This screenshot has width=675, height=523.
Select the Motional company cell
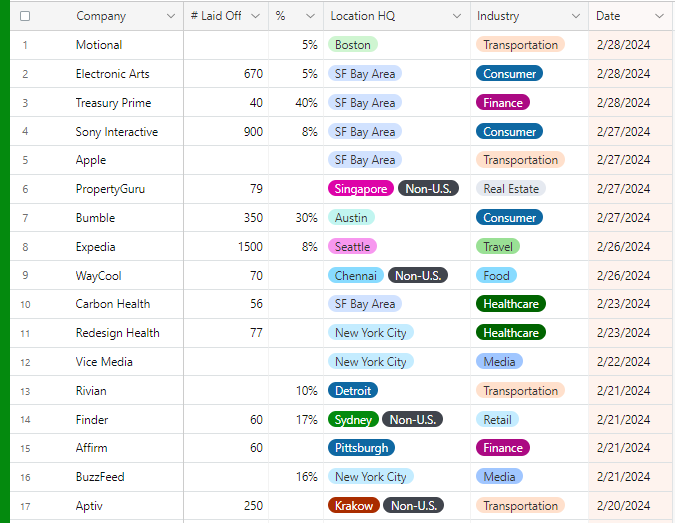[x=97, y=45]
